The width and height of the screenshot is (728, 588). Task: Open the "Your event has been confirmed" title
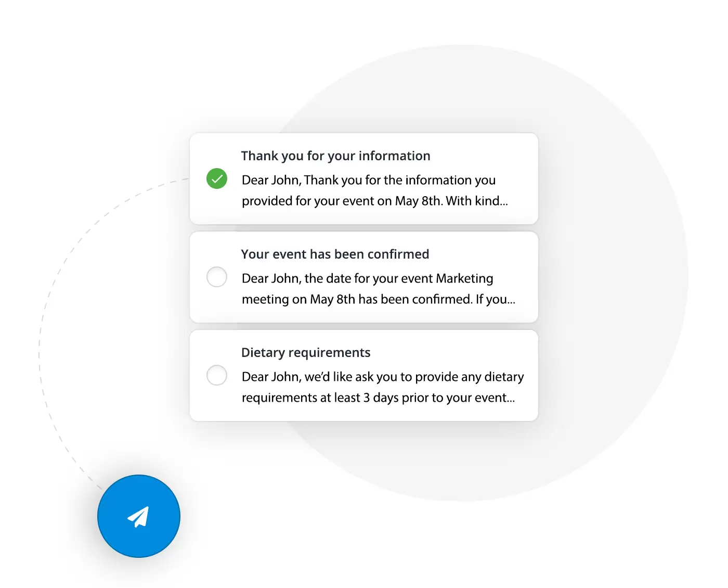click(335, 254)
